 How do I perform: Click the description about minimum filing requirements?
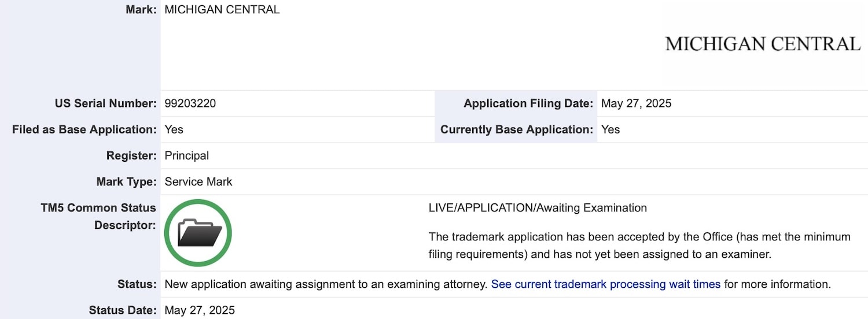[x=639, y=245]
